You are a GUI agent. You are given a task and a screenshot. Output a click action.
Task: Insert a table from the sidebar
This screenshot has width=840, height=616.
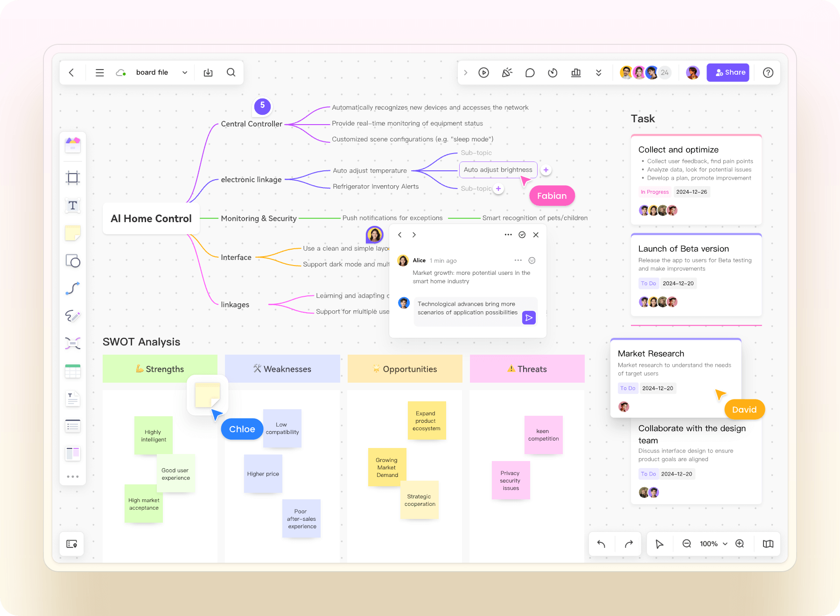point(73,371)
